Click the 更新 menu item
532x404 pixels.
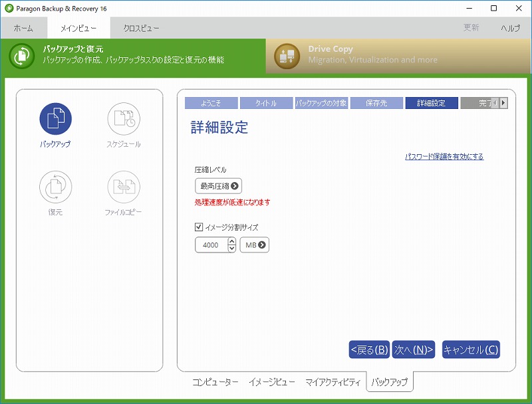click(471, 27)
